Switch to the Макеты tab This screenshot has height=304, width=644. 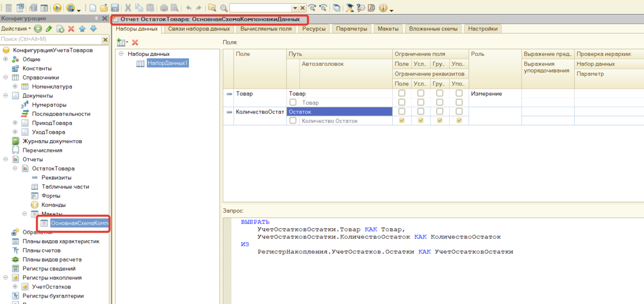(x=387, y=28)
